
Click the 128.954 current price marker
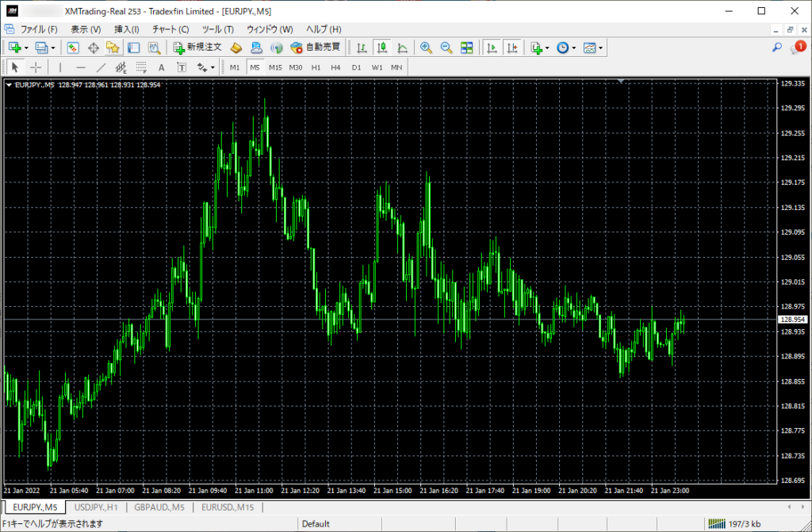coord(793,320)
